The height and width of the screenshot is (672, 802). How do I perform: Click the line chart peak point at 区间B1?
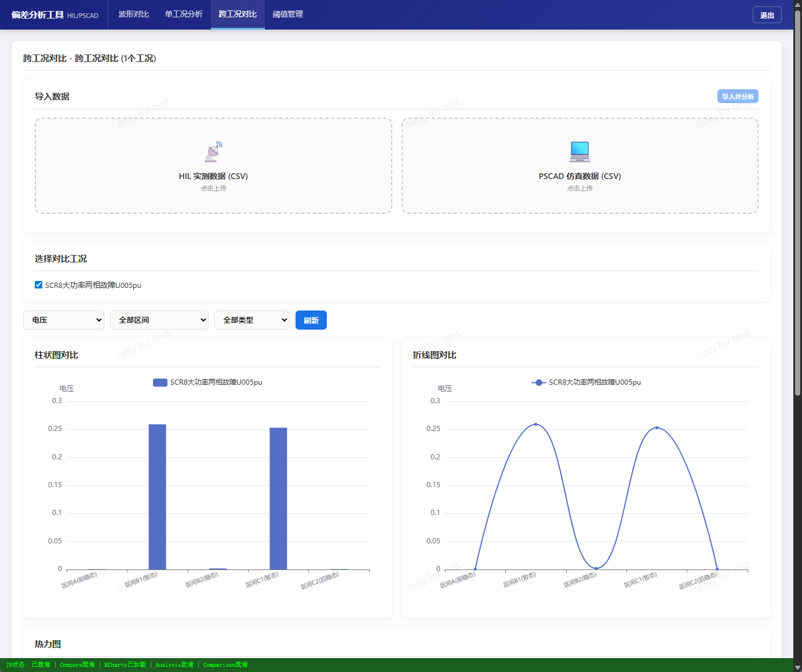[535, 425]
